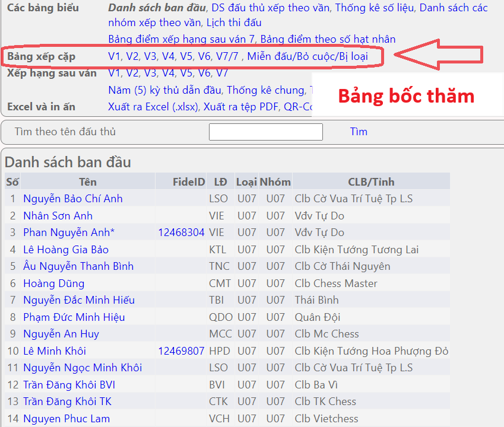Image resolution: width=504 pixels, height=427 pixels.
Task: Open the "Thống kê chung" link
Action: point(265,90)
